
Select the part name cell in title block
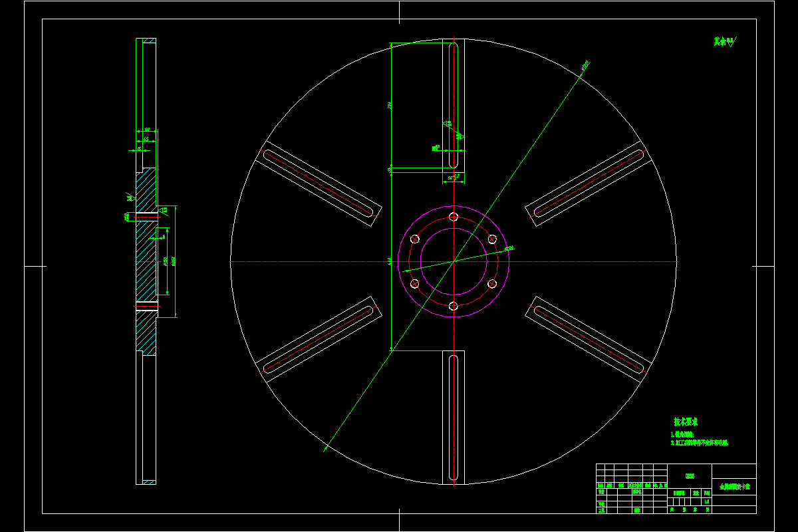[734, 487]
